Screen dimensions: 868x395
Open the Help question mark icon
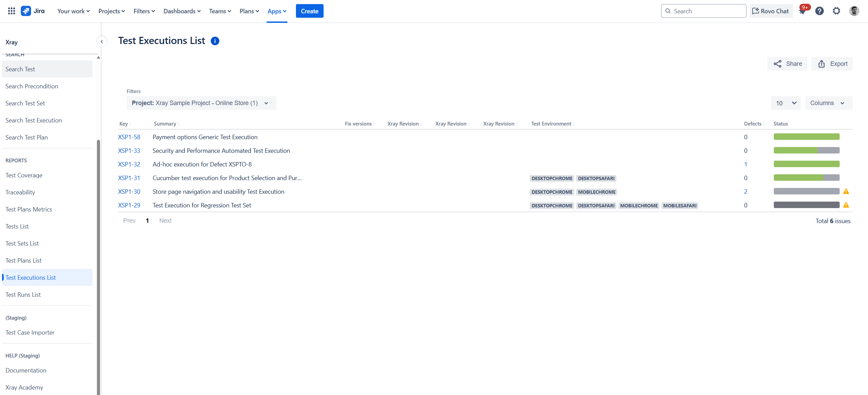click(819, 11)
